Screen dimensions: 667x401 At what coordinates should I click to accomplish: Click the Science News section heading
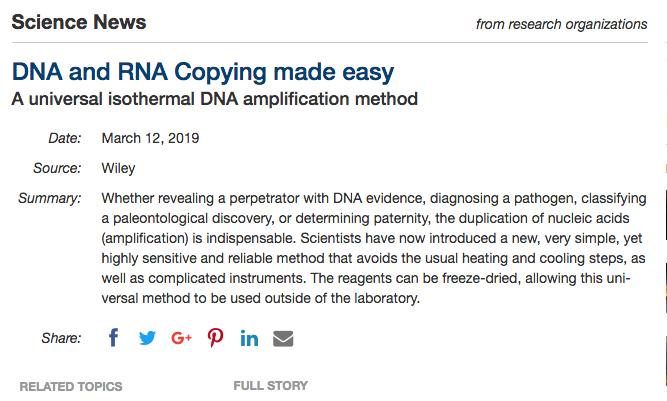79,22
